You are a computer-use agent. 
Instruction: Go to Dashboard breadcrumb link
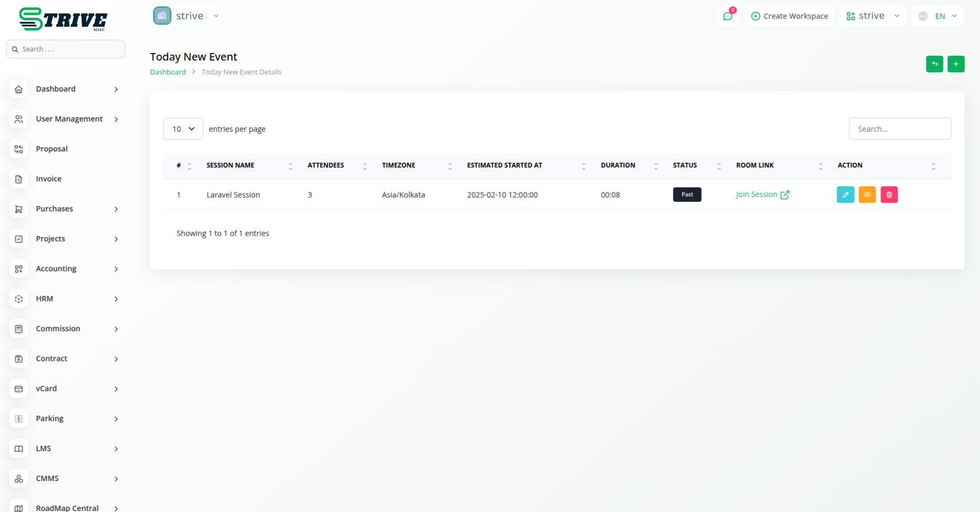point(168,72)
